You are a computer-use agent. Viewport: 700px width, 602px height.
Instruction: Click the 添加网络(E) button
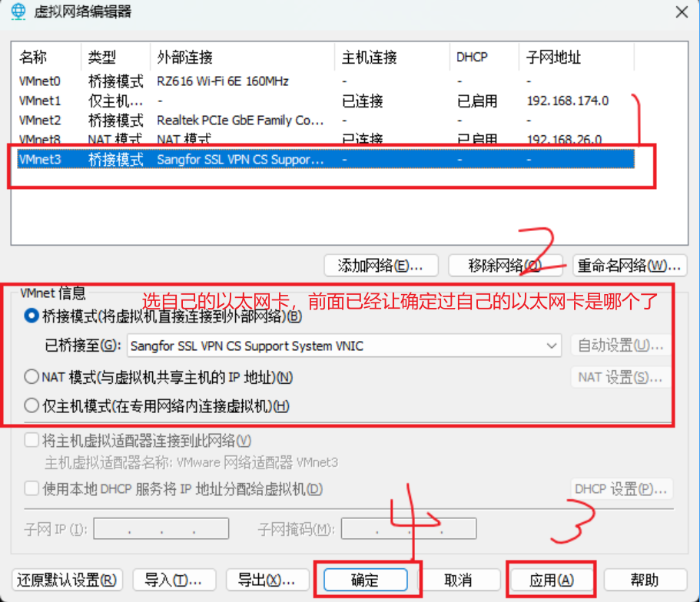coord(380,264)
